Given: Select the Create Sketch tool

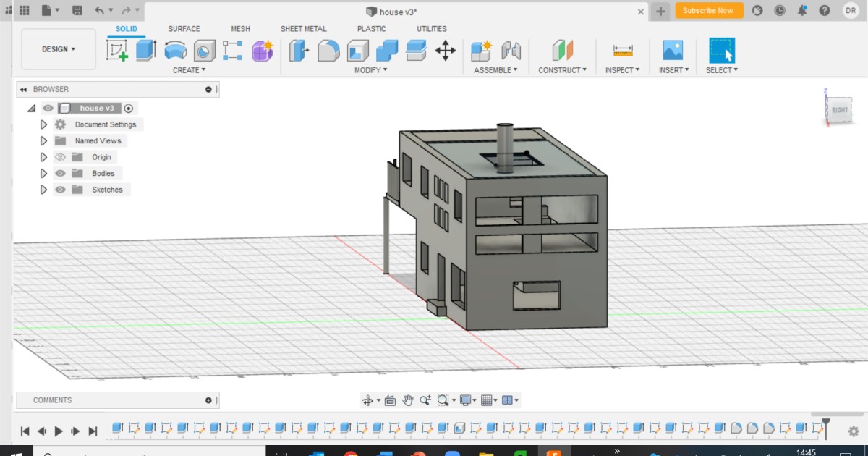Looking at the screenshot, I should (117, 51).
